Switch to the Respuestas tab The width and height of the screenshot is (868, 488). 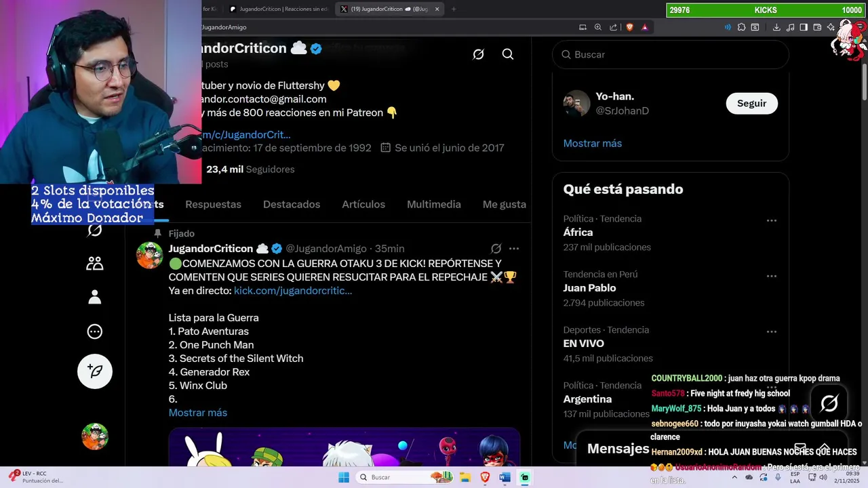(213, 204)
